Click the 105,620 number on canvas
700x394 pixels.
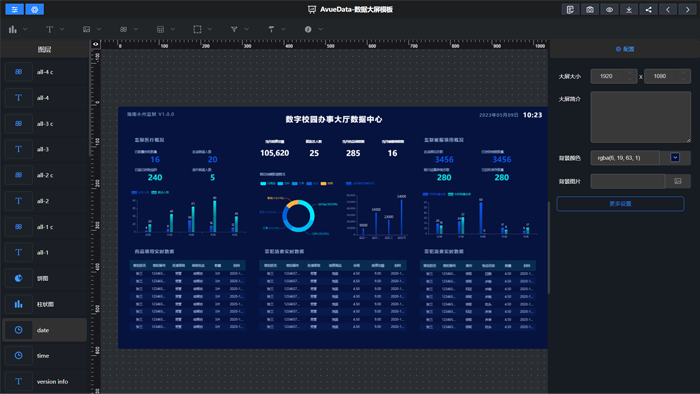tap(275, 153)
